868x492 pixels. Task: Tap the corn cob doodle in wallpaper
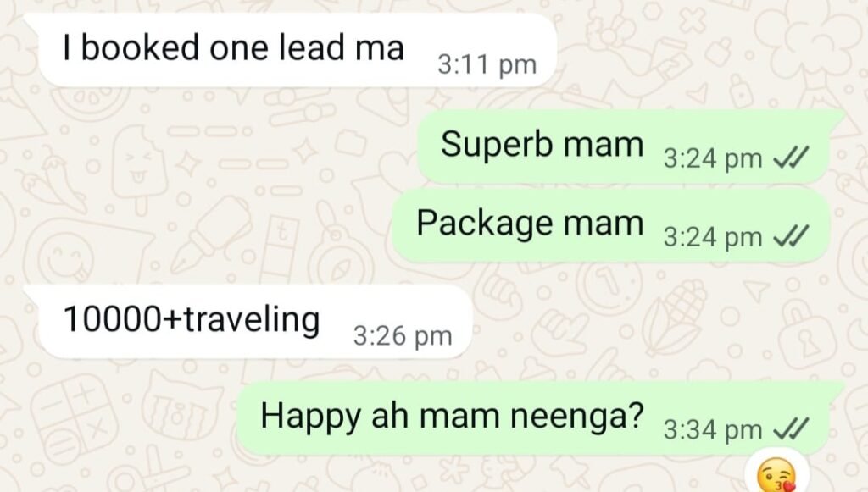pos(676,316)
